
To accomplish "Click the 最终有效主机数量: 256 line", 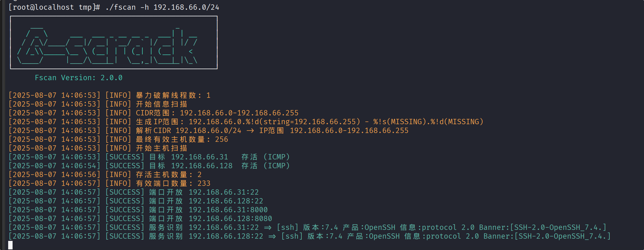I will [x=118, y=139].
